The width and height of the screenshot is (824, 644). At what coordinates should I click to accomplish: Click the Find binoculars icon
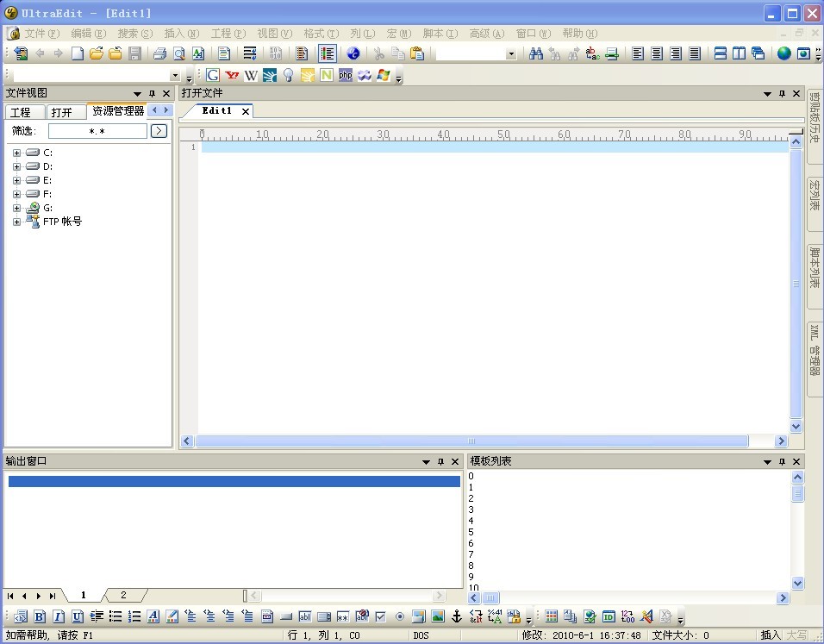536,53
